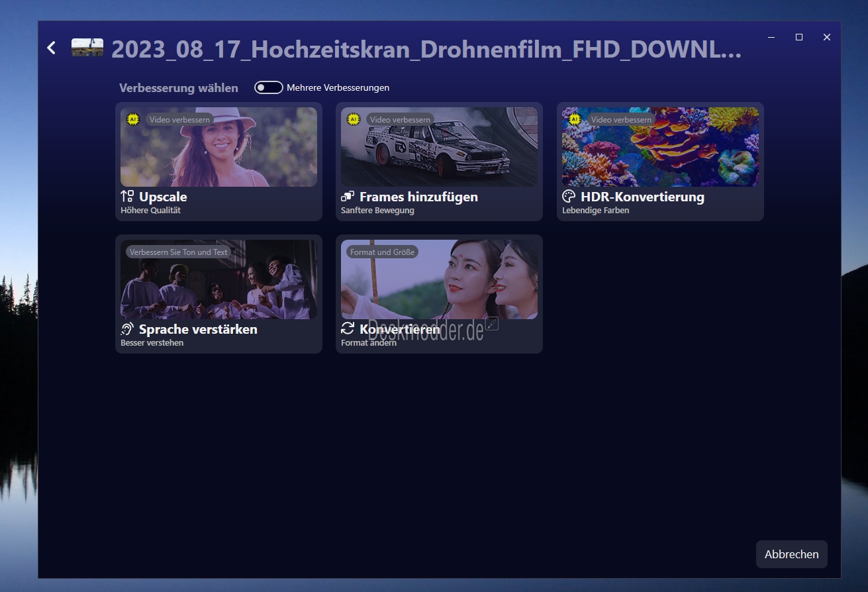Click the Verbessern Sie Ton und Text tag

pos(178,252)
